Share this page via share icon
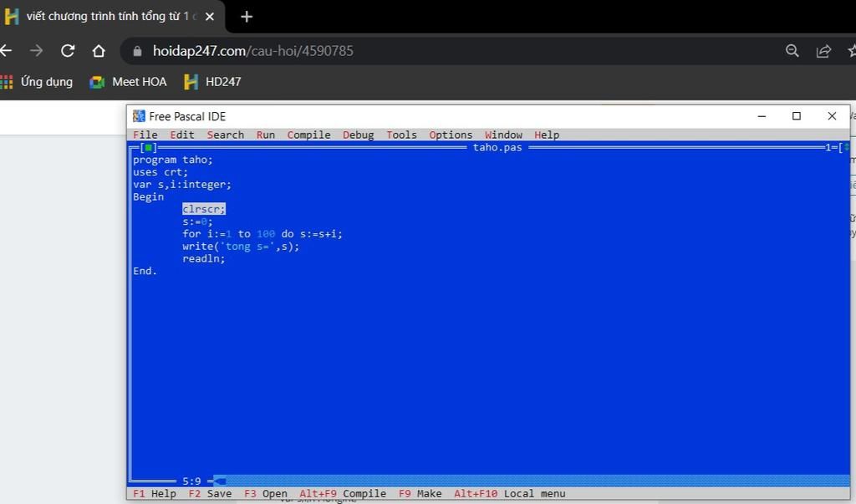 point(823,51)
